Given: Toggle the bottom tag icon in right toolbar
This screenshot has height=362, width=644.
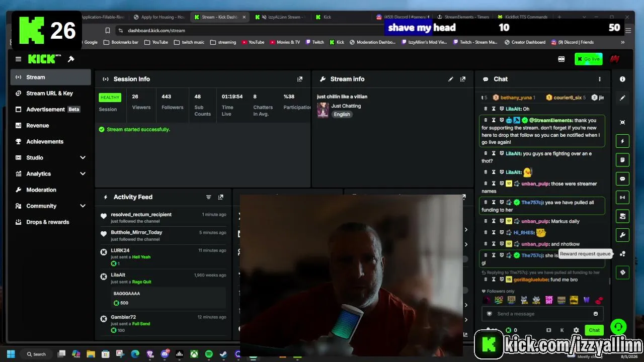Looking at the screenshot, I should pos(622,273).
